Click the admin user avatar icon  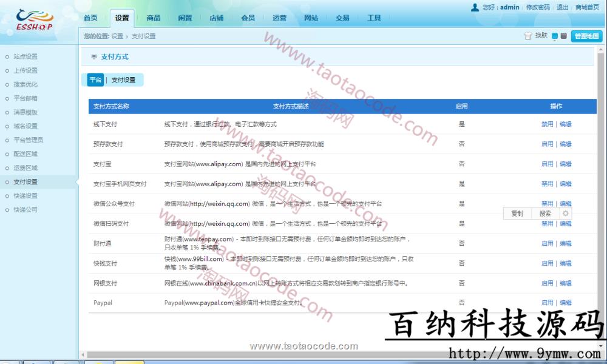pos(475,7)
